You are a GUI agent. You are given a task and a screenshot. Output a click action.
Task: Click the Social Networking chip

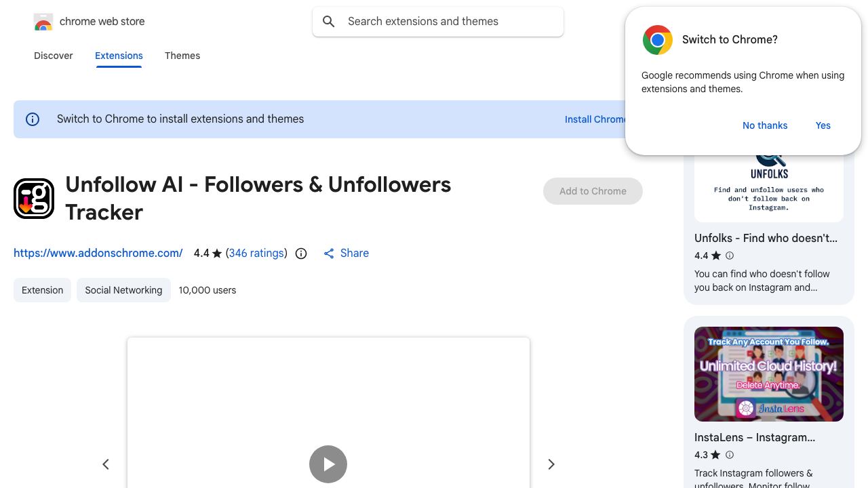click(123, 290)
